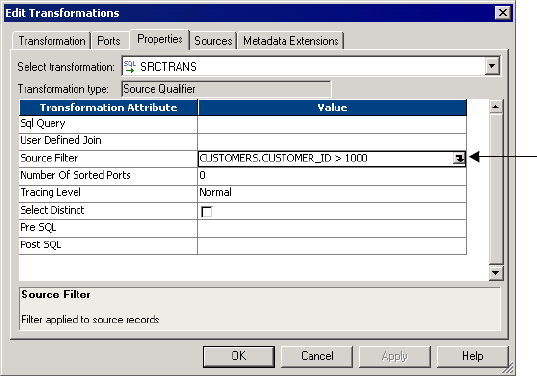Select the Number Of Sorted Ports label
The height and width of the screenshot is (376, 537).
pos(75,175)
